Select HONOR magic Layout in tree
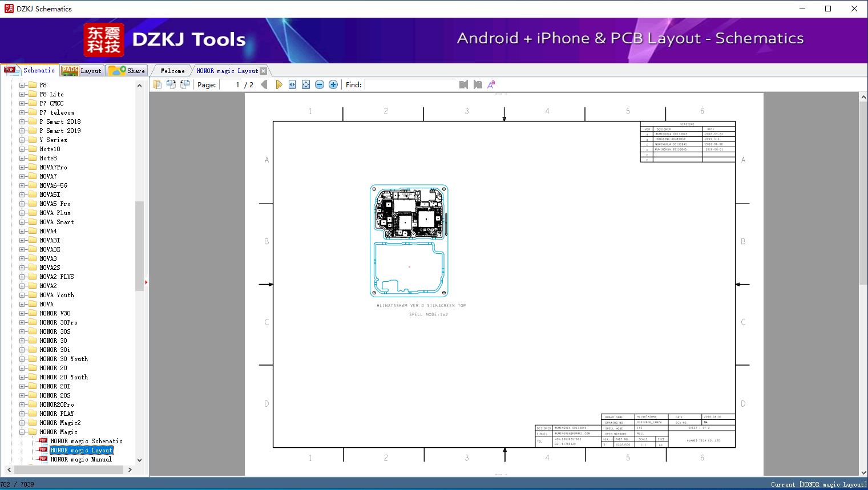The width and height of the screenshot is (868, 490). (x=82, y=450)
